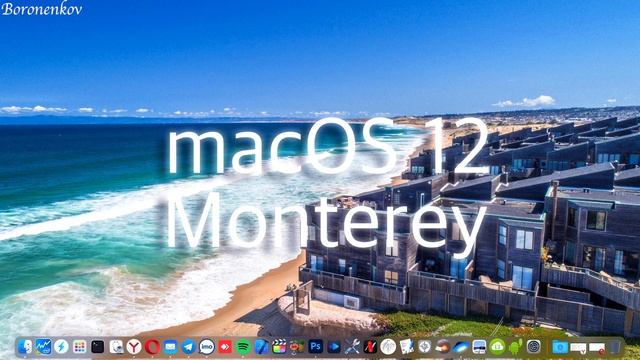Open the paper documents Dock icon
The width and height of the screenshot is (640, 360).
(x=407, y=347)
